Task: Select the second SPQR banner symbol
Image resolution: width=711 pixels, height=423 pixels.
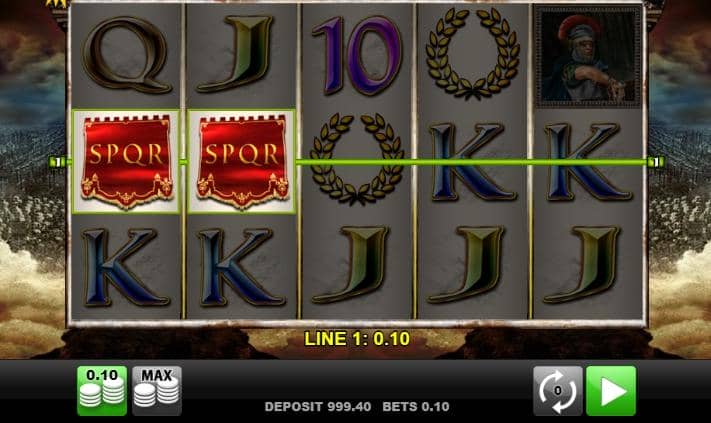Action: (242, 161)
